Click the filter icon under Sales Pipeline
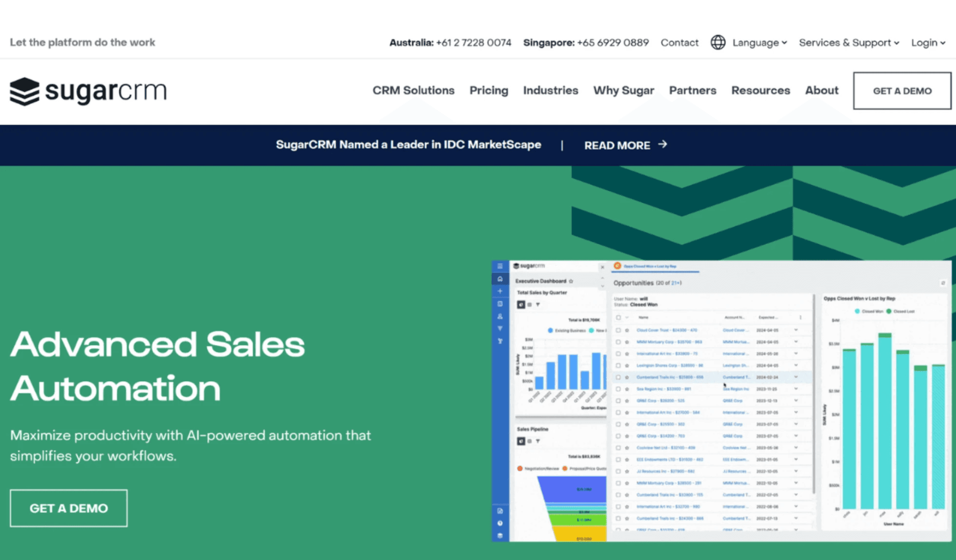Viewport: 956px width, 560px height. click(538, 441)
